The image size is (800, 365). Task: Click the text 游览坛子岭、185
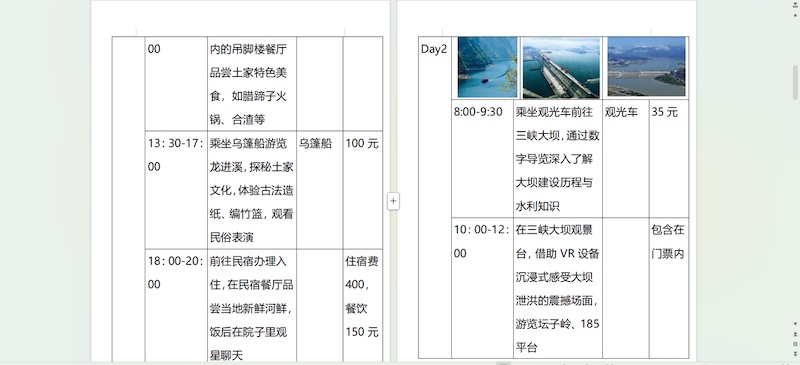click(558, 324)
